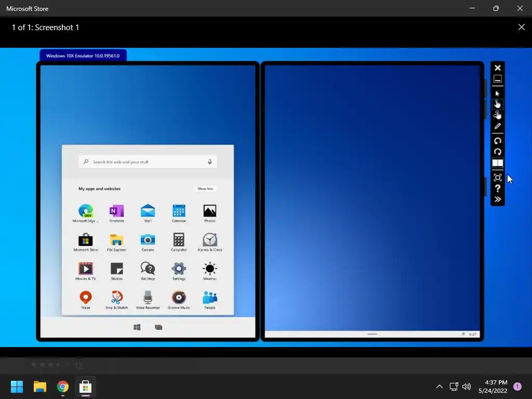Click the 'My apps and websites' heading
This screenshot has height=399, width=532.
99,189
